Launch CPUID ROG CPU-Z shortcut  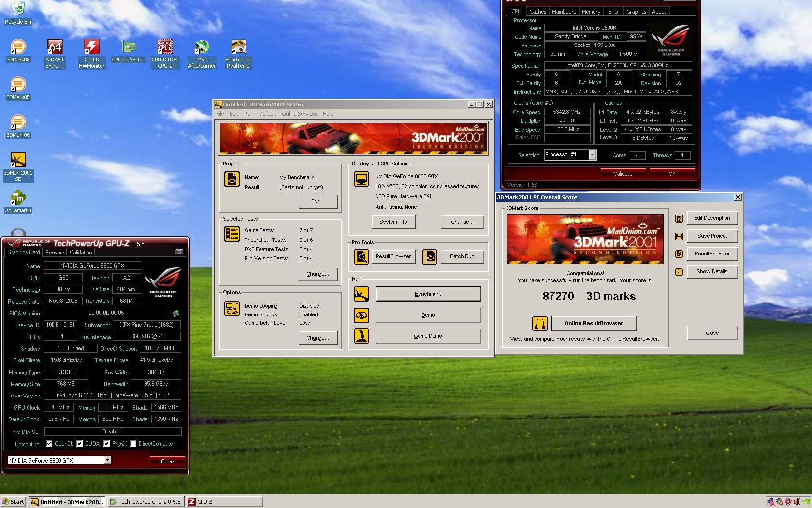(x=165, y=54)
